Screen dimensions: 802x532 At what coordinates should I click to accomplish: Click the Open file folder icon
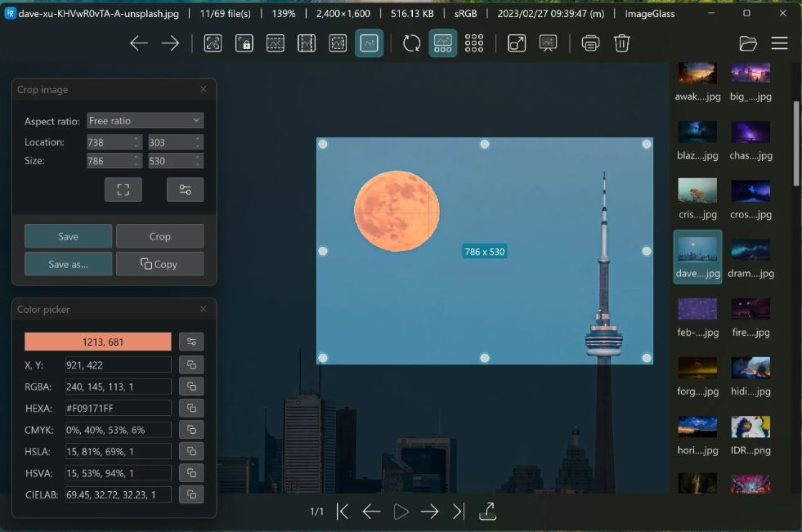pyautogui.click(x=747, y=43)
